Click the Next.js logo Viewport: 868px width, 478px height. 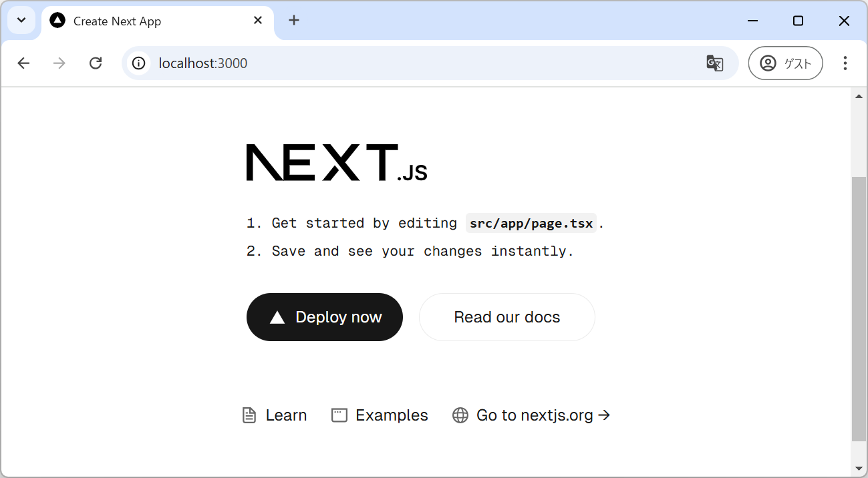point(336,163)
